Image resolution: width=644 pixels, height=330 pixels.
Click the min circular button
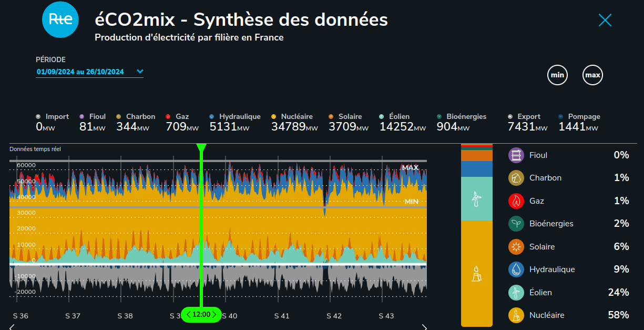[557, 75]
